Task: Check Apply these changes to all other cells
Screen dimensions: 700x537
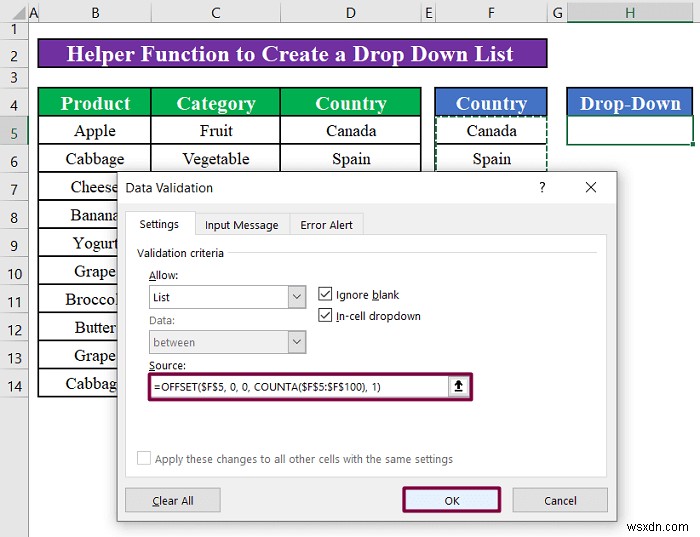Action: tap(144, 458)
